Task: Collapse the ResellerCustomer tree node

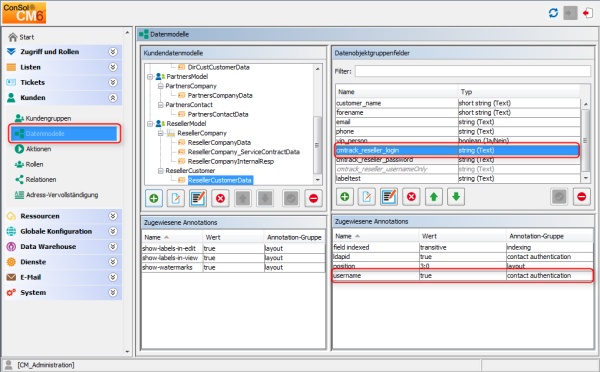Action: (161, 171)
